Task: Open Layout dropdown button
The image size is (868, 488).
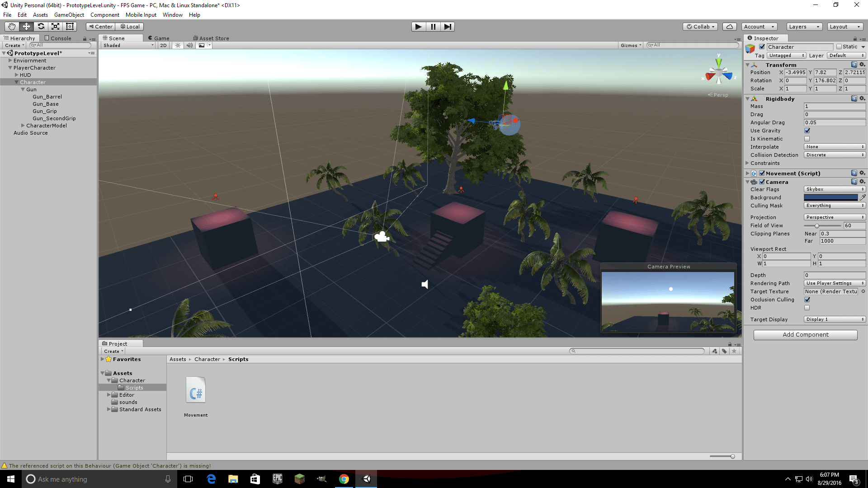Action: [x=844, y=27]
